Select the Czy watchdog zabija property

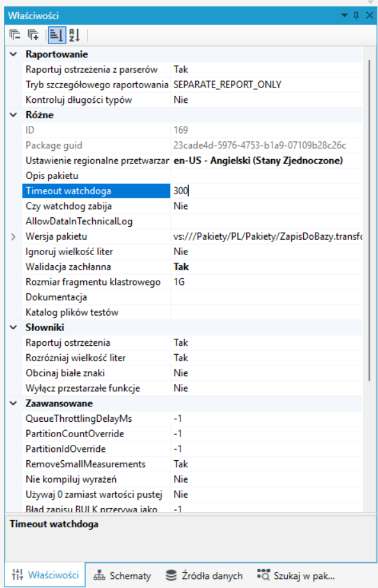[68, 206]
